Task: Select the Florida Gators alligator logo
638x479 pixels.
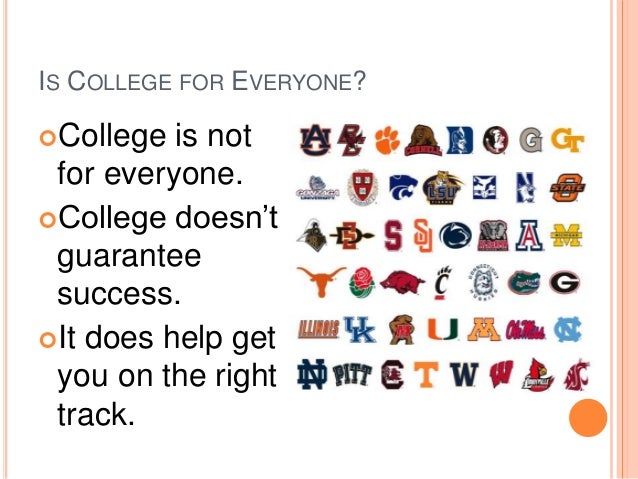Action: [x=524, y=282]
